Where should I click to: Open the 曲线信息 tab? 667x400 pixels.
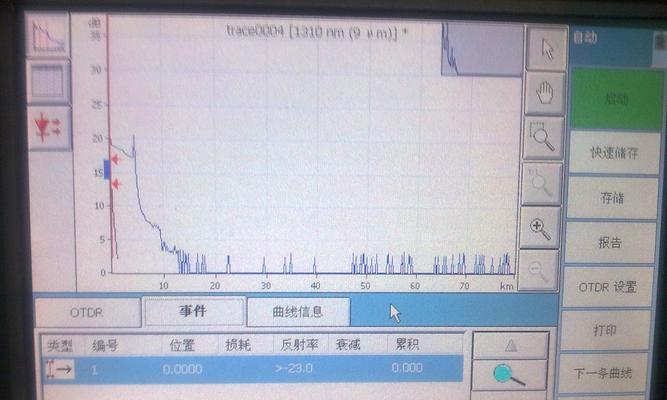[x=298, y=312]
